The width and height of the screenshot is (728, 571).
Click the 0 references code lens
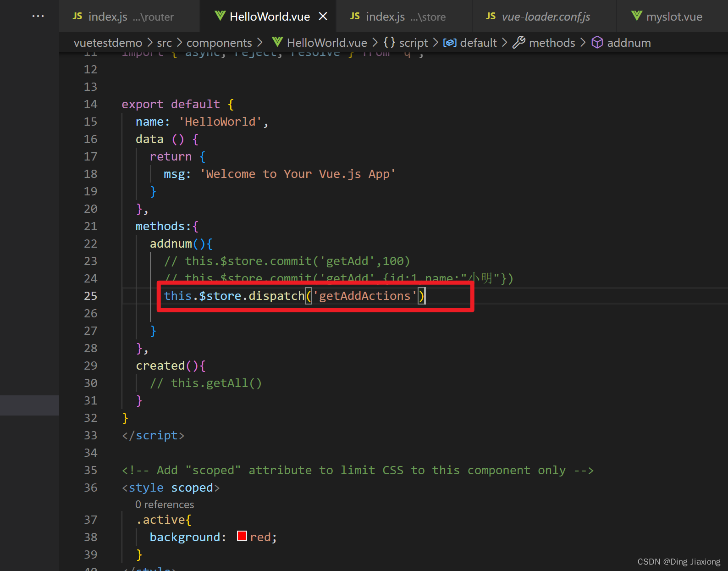165,504
